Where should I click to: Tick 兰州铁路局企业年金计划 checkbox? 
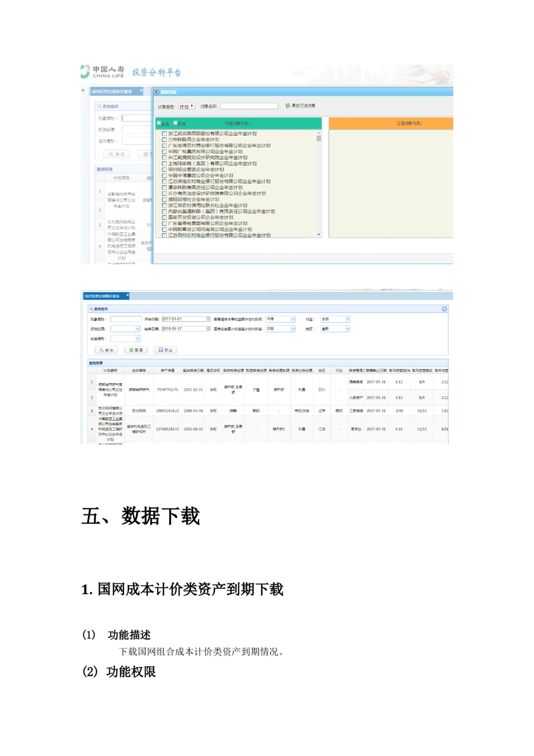tap(164, 139)
